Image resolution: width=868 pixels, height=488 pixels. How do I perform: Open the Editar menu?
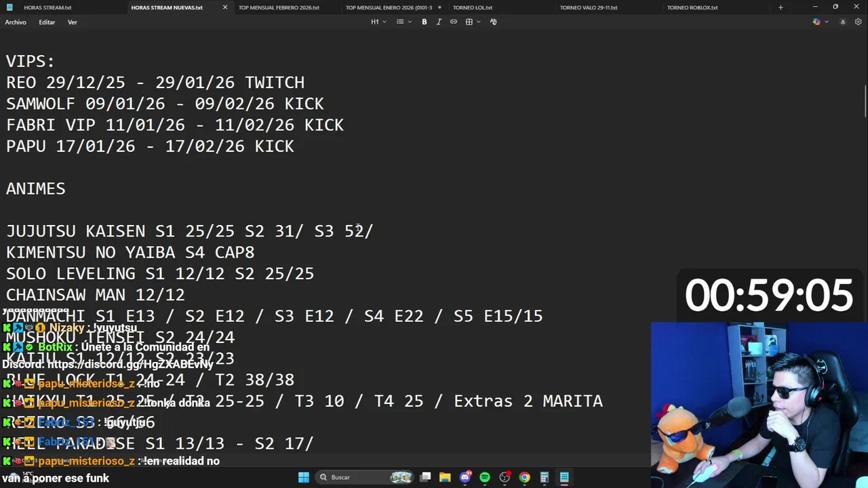[x=47, y=22]
